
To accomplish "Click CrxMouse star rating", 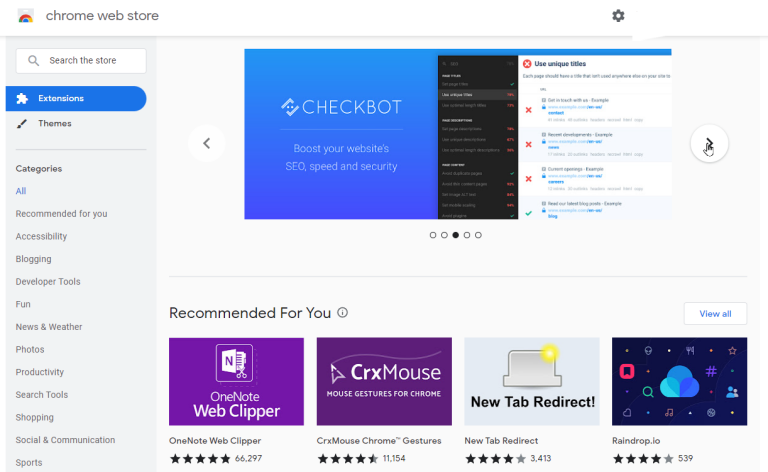I will [348, 459].
